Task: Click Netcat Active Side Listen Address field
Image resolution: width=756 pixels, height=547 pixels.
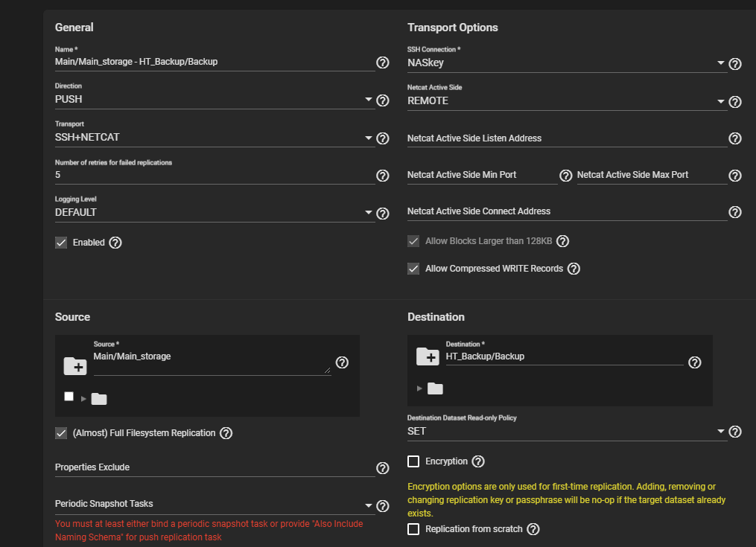Action: pyautogui.click(x=567, y=138)
